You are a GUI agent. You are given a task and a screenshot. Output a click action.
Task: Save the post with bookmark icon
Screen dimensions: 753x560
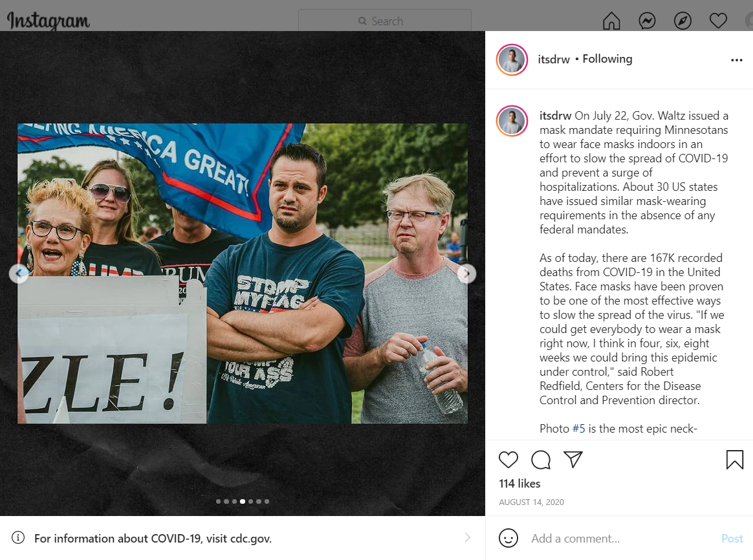click(x=735, y=460)
